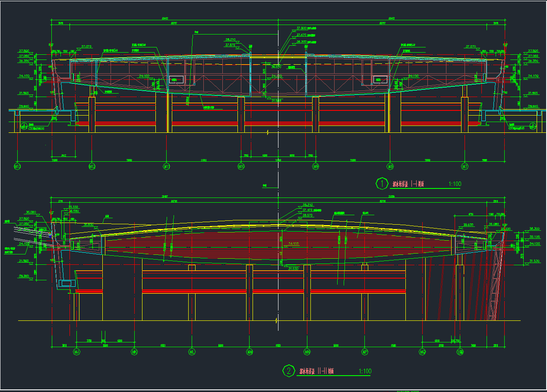
Task: Pick the 31.530 elevation label
Action: (x=534, y=261)
